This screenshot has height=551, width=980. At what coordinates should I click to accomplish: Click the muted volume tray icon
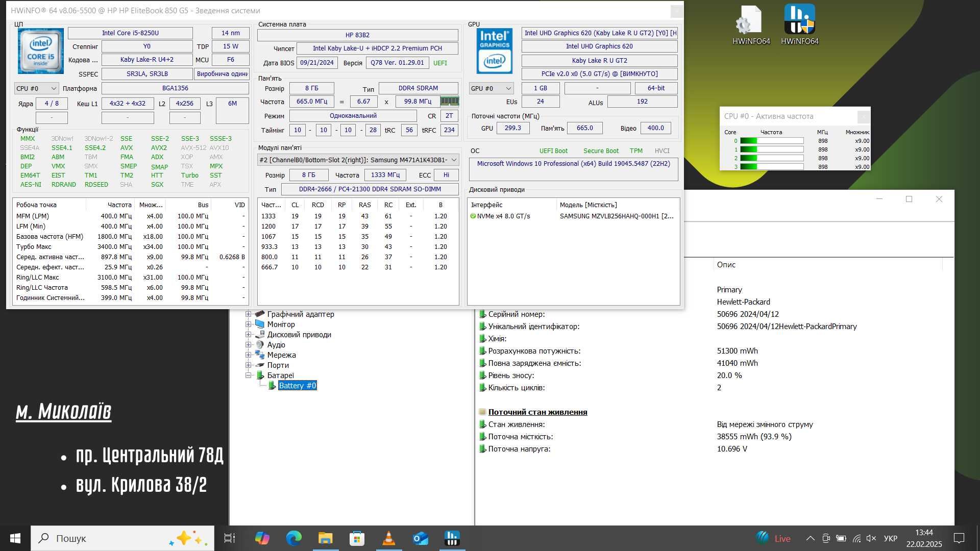tap(871, 538)
